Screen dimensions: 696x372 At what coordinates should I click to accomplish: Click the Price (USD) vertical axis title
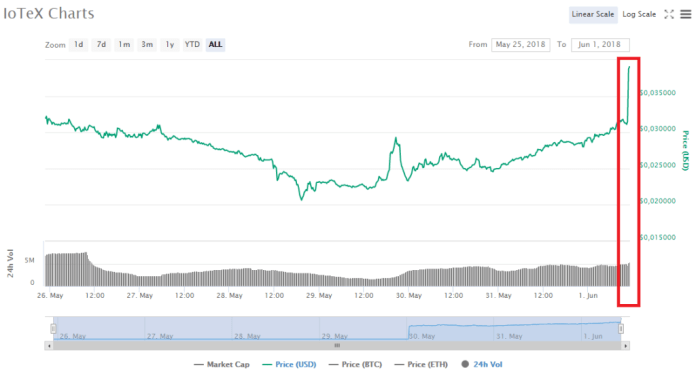[x=686, y=150]
